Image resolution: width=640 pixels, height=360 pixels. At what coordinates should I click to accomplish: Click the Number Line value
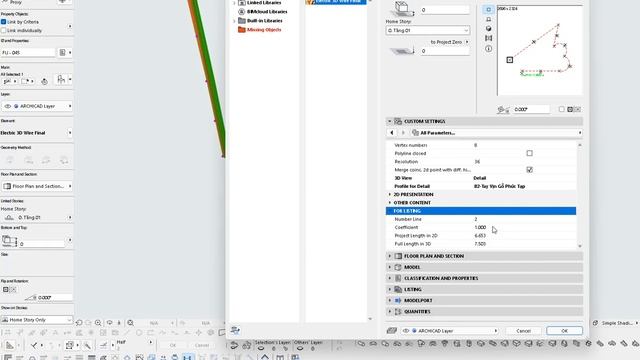point(476,219)
